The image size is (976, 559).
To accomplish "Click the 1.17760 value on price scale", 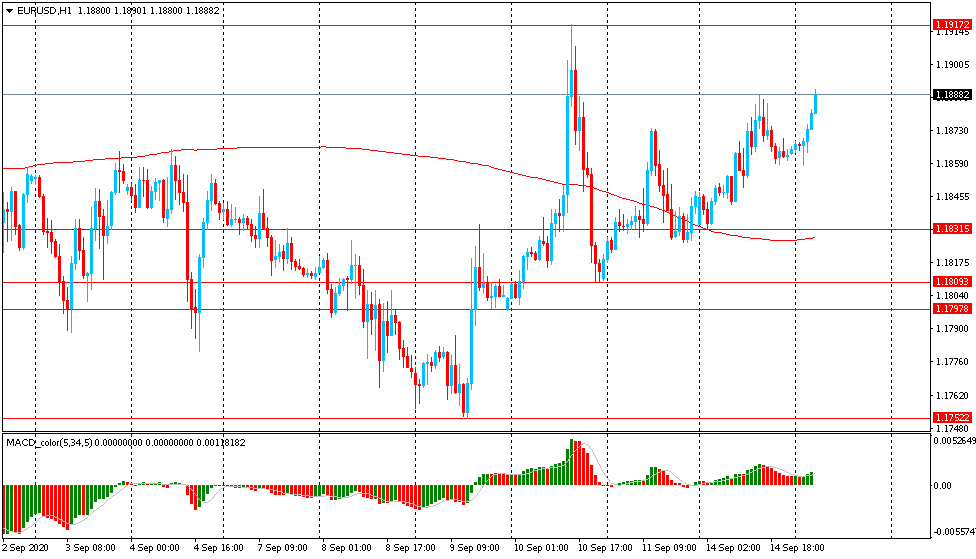I will tap(949, 362).
